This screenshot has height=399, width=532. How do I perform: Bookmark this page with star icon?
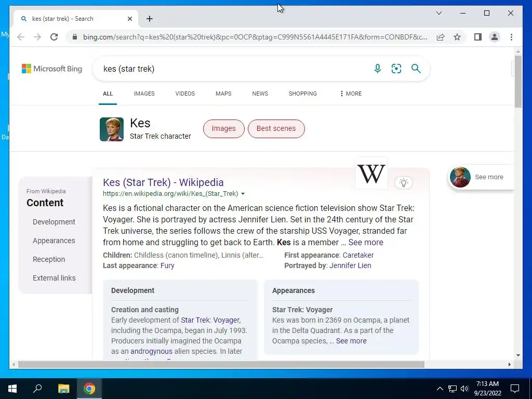[x=457, y=37]
